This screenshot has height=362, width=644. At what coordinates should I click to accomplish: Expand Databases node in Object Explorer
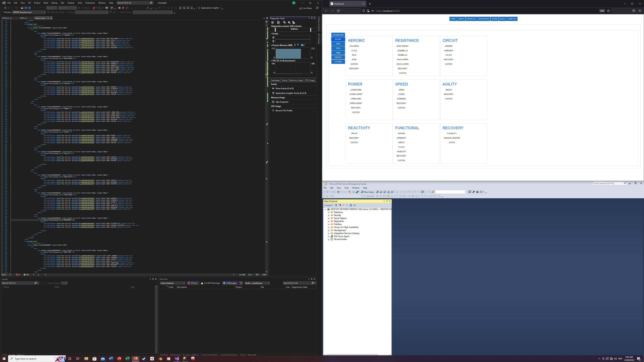(329, 212)
